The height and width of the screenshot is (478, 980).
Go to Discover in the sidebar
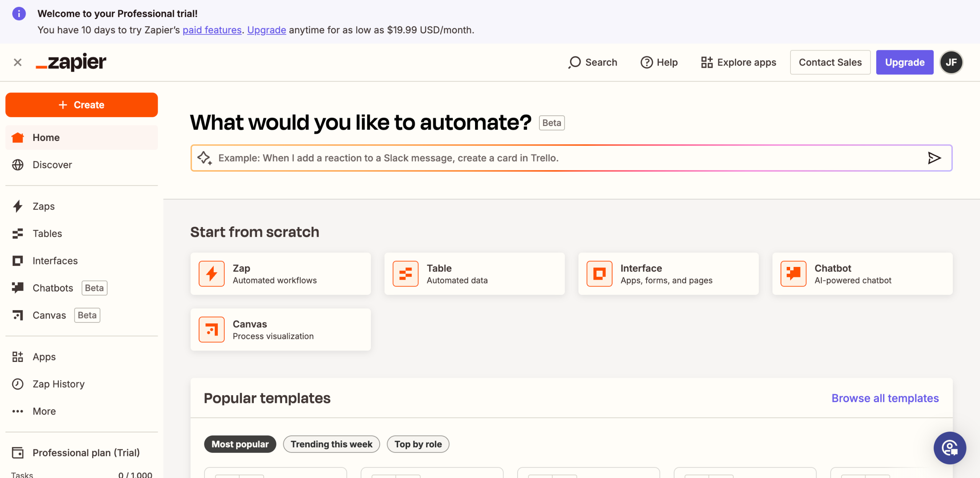point(52,165)
